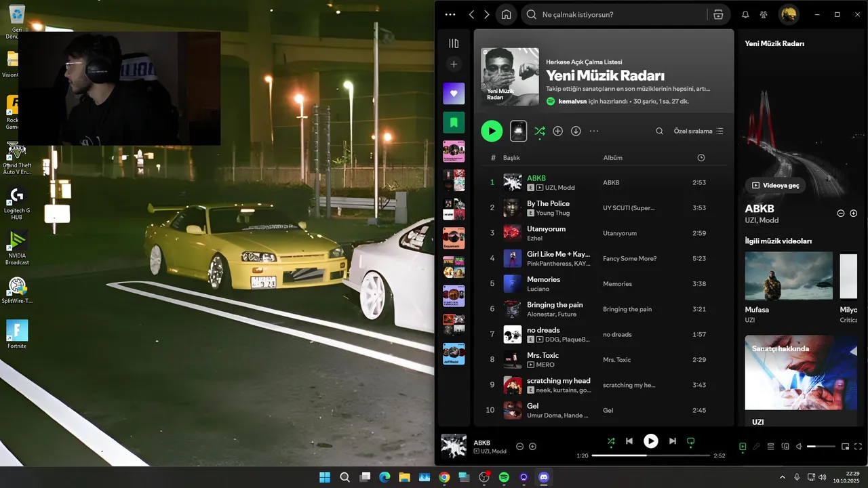Open the now playing cover art in the player bar

pyautogui.click(x=454, y=447)
